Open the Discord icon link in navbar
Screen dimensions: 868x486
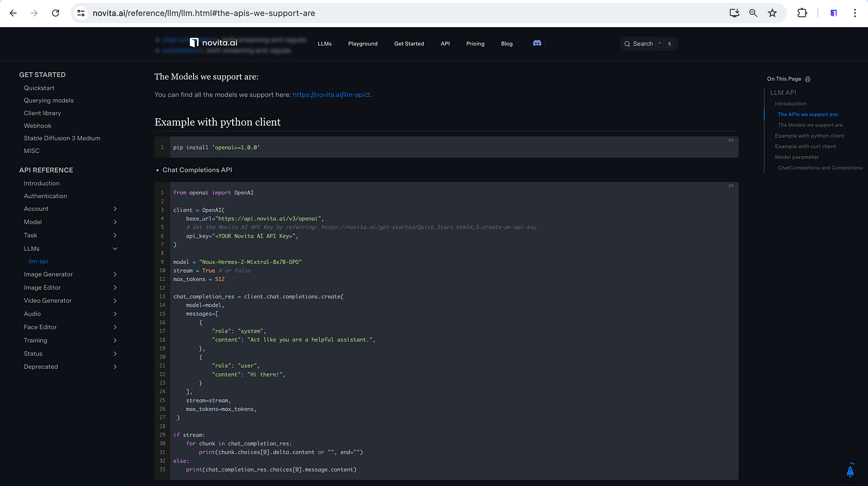537,43
